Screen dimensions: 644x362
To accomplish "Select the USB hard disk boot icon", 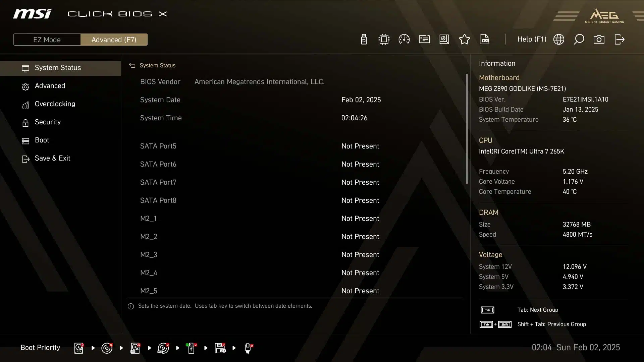I will pyautogui.click(x=135, y=348).
